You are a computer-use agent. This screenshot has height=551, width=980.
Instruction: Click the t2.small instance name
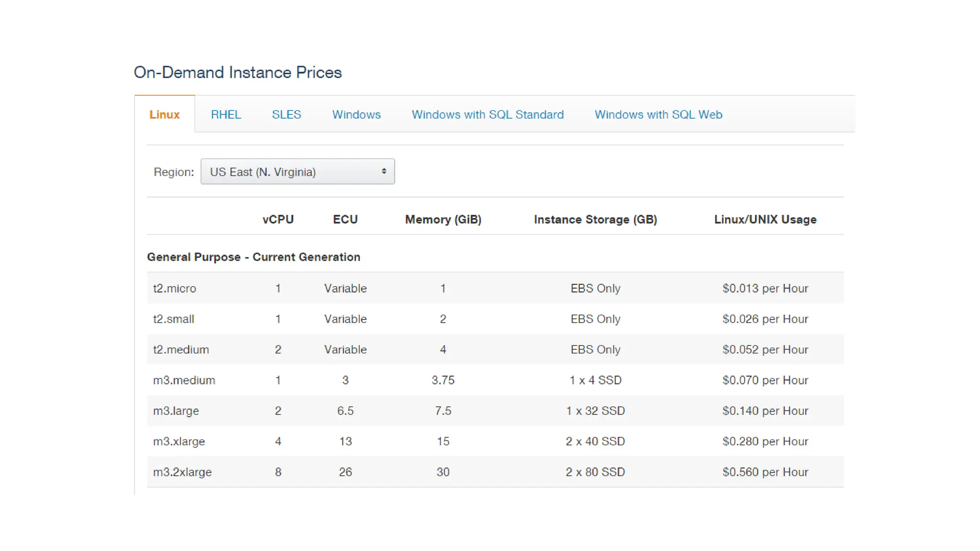tap(174, 319)
